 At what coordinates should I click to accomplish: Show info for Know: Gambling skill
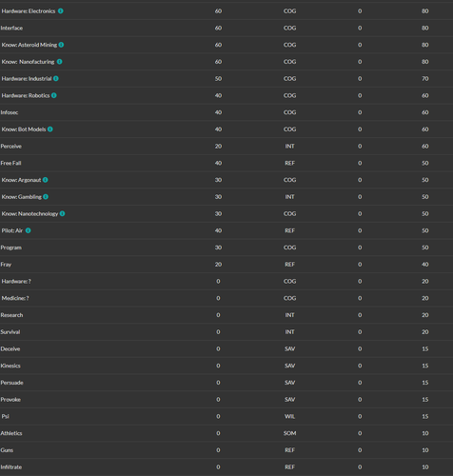(x=46, y=197)
